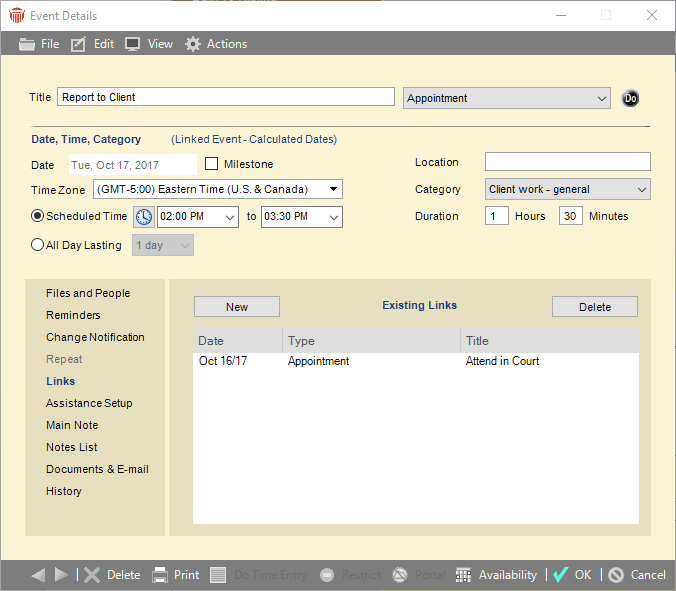Viewport: 676px width, 591px height.
Task: Click the Delete X icon in bottom bar
Action: pyautogui.click(x=92, y=575)
